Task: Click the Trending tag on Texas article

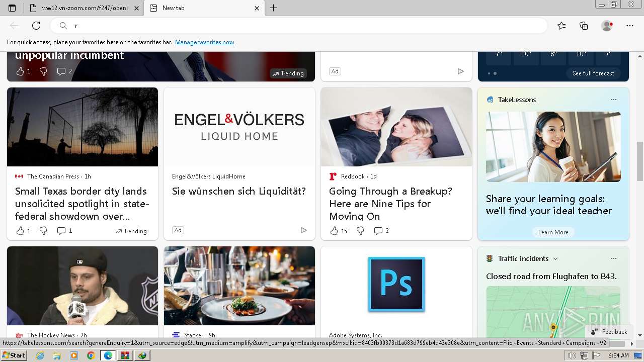Action: click(131, 231)
